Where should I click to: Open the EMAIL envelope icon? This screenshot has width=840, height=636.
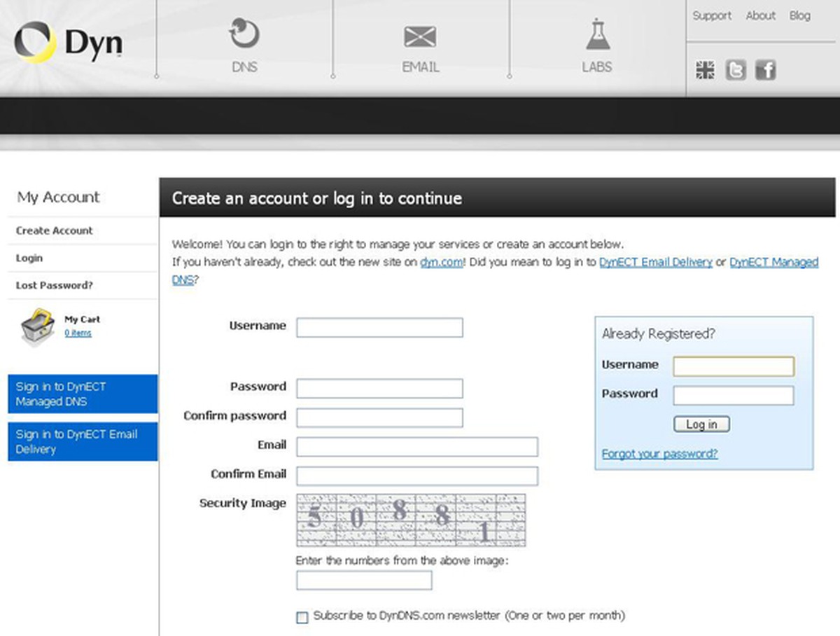[x=420, y=36]
